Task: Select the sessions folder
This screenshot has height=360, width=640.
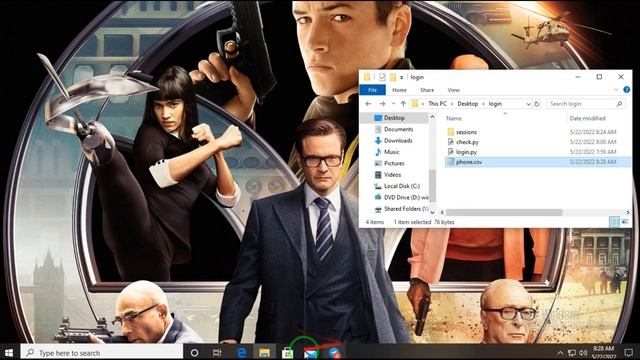Action: (466, 132)
